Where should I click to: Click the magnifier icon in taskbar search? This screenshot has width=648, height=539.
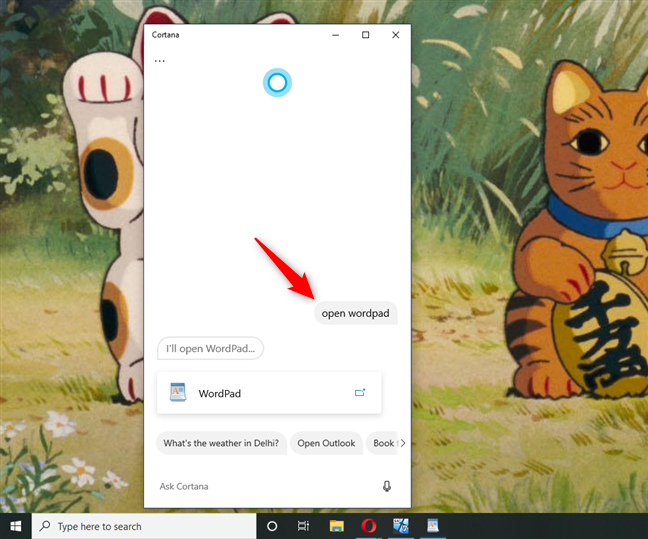click(x=45, y=526)
